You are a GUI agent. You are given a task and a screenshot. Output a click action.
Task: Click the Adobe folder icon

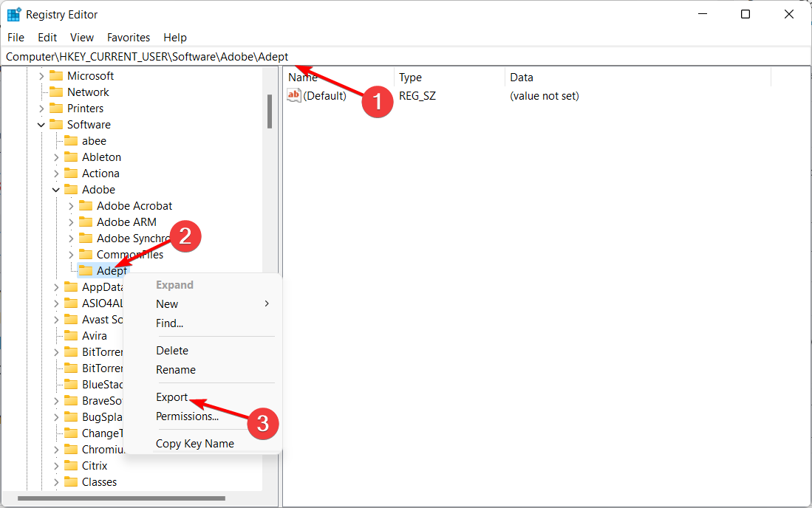click(x=71, y=190)
